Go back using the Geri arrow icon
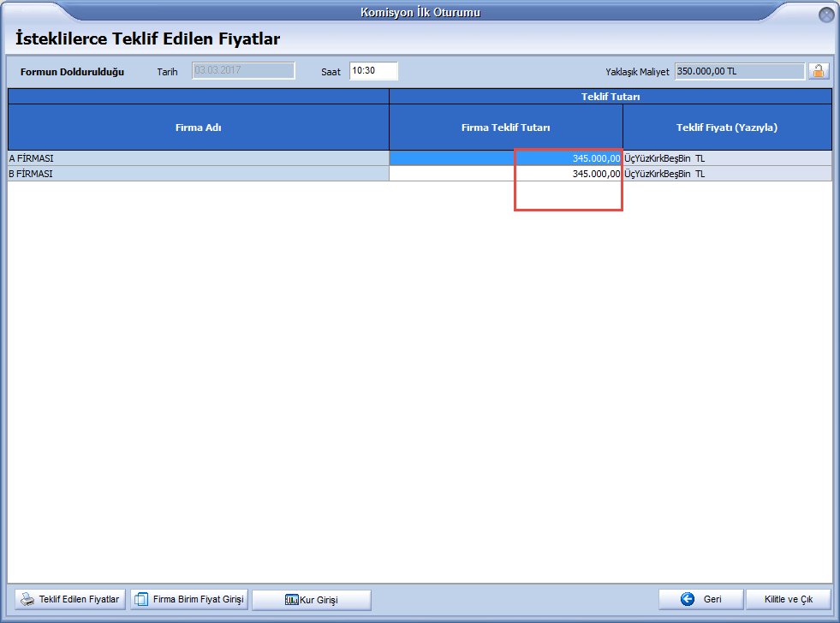 [x=688, y=599]
